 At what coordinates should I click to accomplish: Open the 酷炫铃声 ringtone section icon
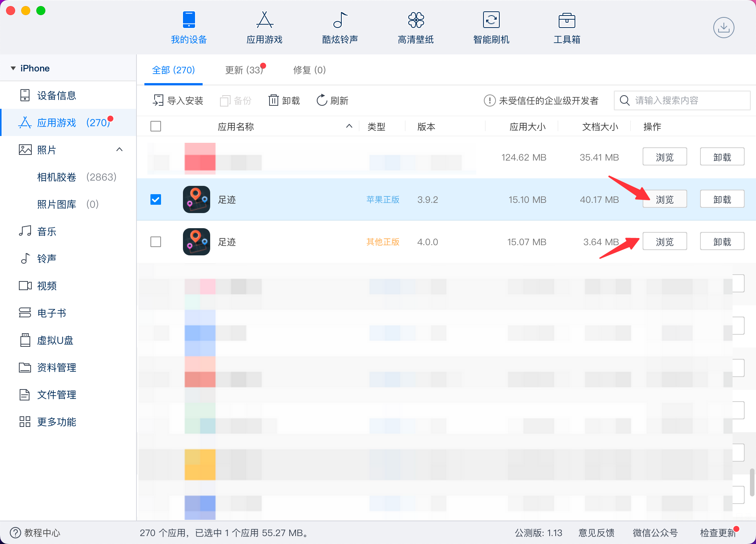tap(340, 20)
